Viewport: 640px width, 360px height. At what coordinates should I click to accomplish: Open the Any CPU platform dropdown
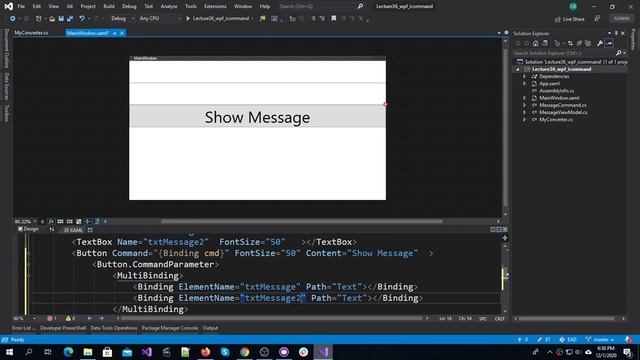(160, 18)
